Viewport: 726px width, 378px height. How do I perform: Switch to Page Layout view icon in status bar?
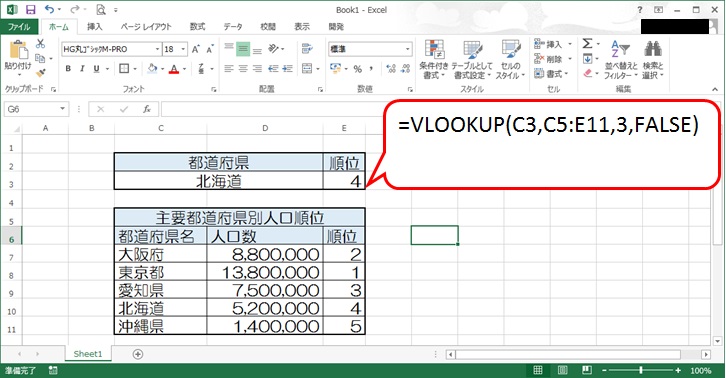(x=562, y=370)
